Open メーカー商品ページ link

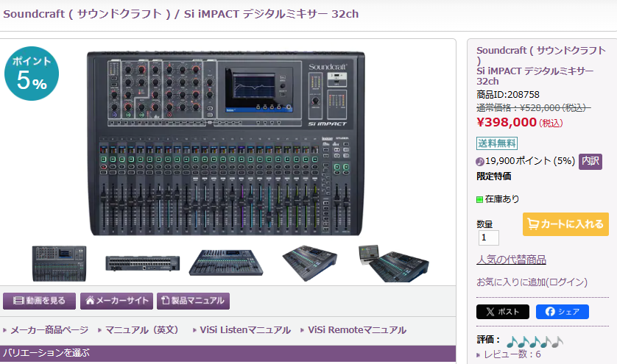[x=49, y=329]
